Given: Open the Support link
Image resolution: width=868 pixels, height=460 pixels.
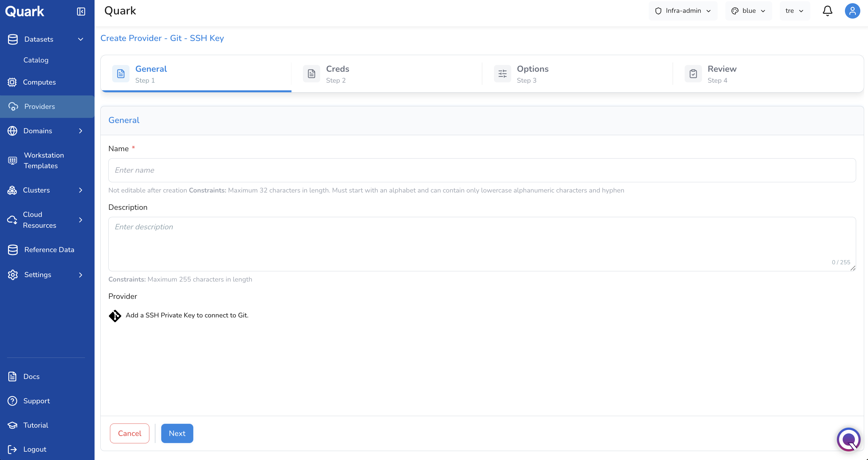Looking at the screenshot, I should click(37, 401).
